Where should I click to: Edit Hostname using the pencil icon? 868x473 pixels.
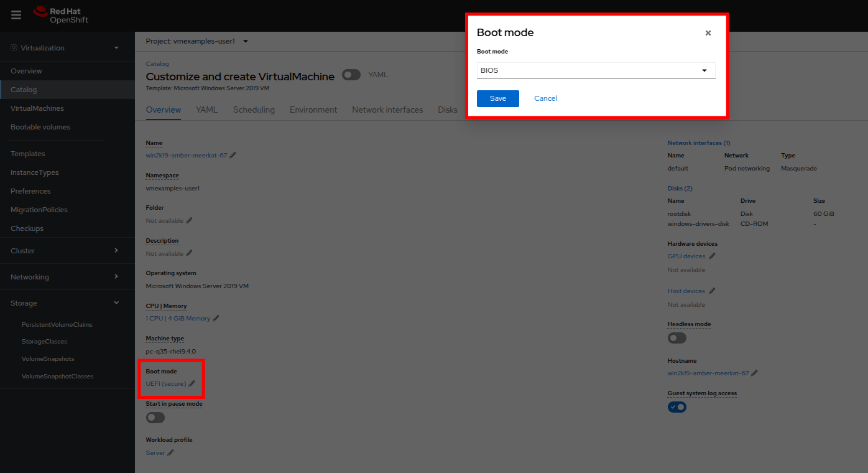click(x=754, y=373)
